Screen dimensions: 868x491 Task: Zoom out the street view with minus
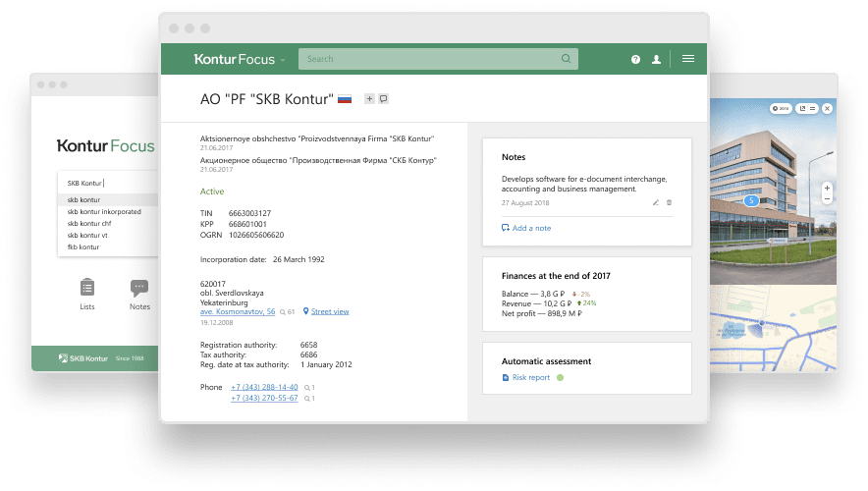pos(827,198)
